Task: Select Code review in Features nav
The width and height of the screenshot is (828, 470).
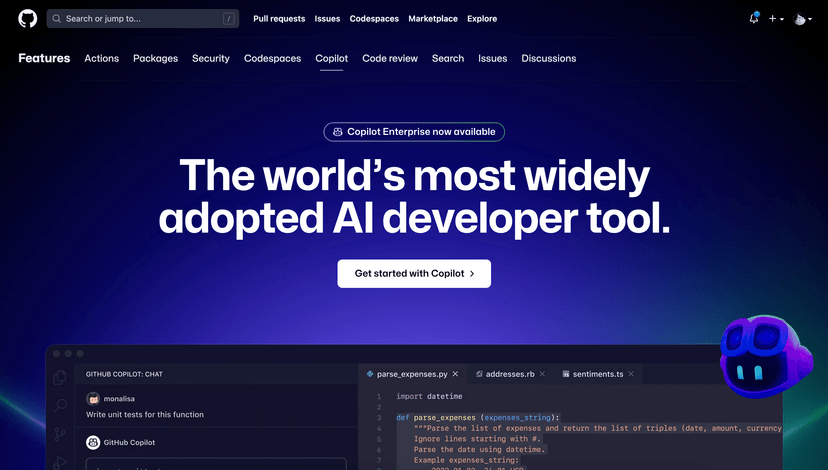Action: [390, 58]
